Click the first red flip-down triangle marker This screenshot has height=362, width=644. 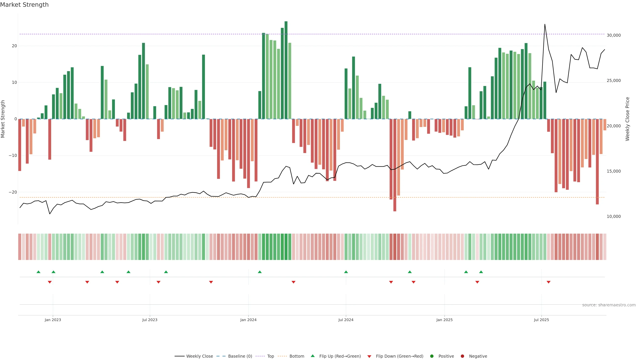click(x=50, y=282)
